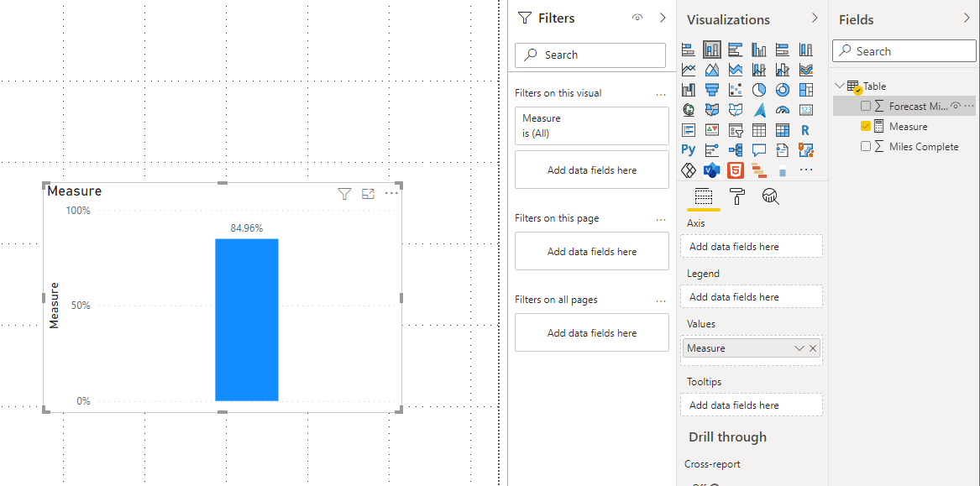This screenshot has height=486, width=980.
Task: Select the Scatter chart visualization
Action: pyautogui.click(x=736, y=90)
